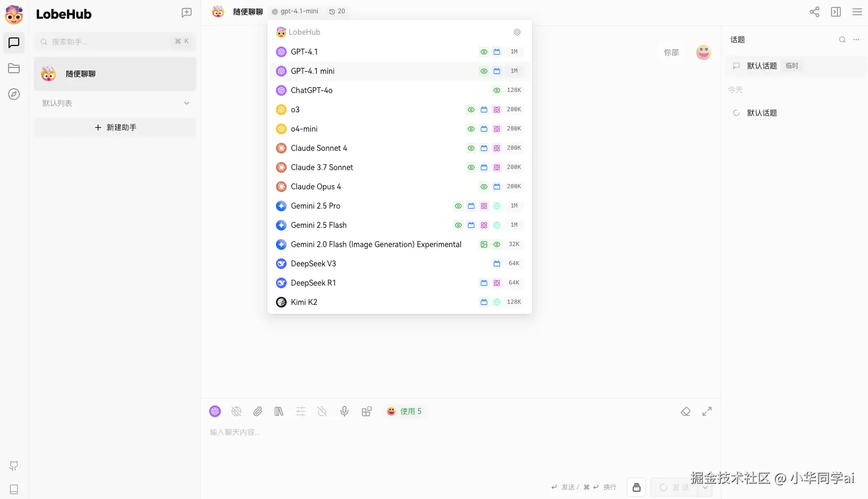The width and height of the screenshot is (868, 499).
Task: Open the gpt-4.1-mini model selector tag
Action: 295,11
